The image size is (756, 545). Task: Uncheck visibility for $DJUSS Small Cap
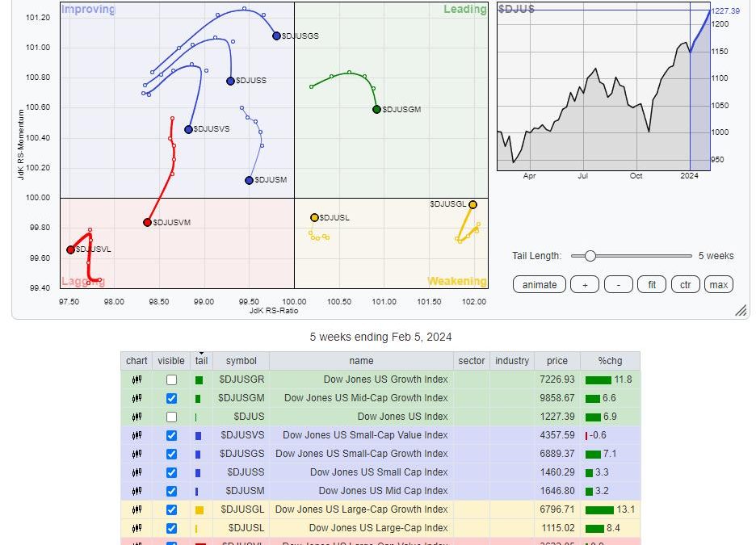tap(171, 472)
